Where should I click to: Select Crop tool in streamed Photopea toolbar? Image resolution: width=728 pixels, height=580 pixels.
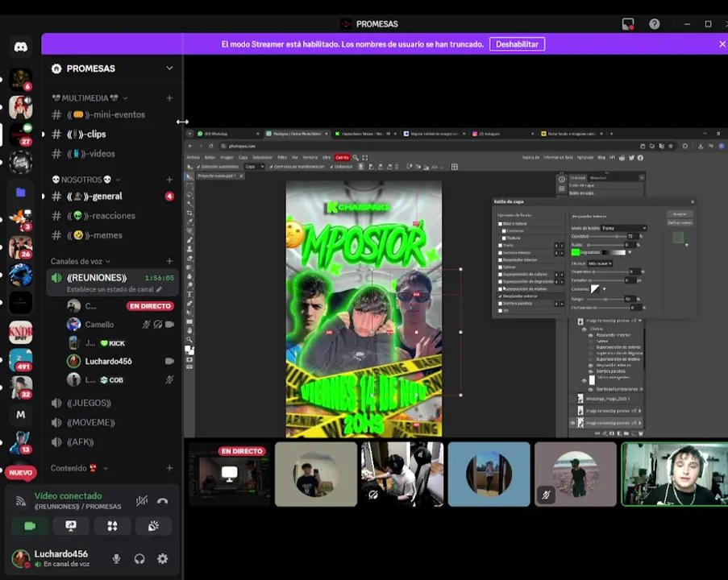(x=189, y=213)
